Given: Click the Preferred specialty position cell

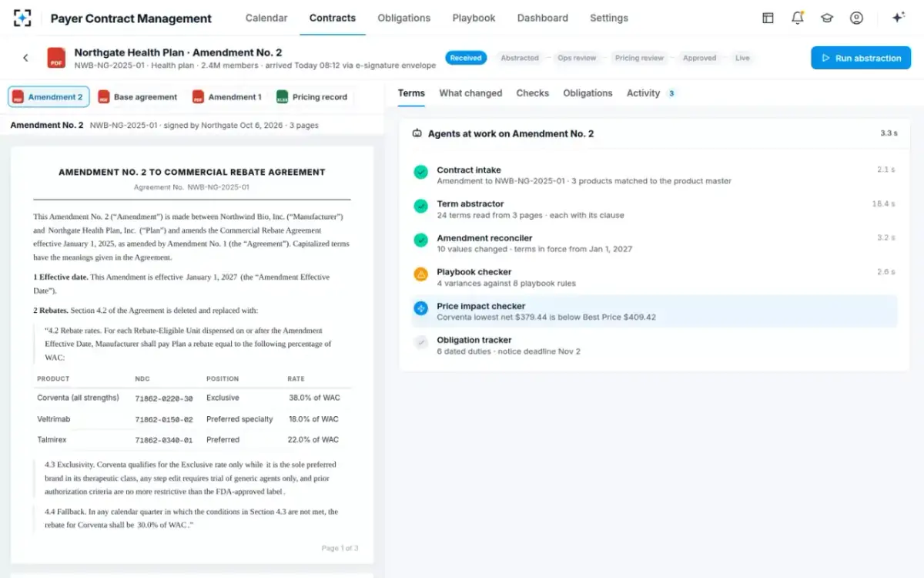Looking at the screenshot, I should [239, 419].
